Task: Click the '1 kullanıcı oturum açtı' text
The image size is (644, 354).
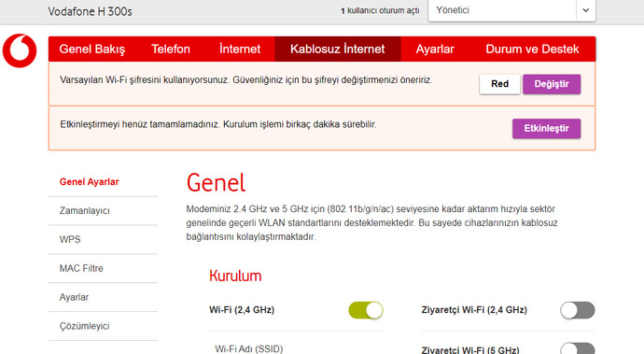Action: coord(380,10)
